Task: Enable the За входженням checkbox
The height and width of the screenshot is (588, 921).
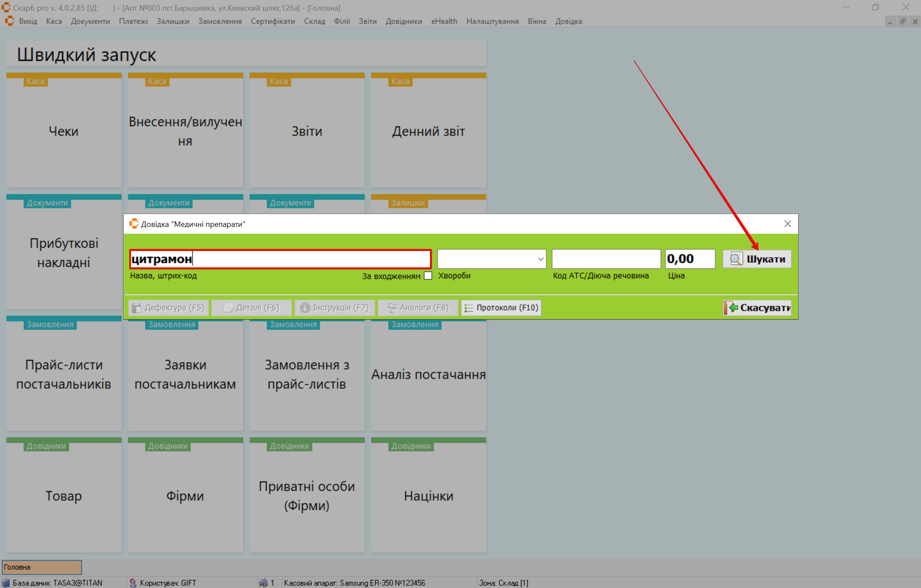Action: pos(428,276)
